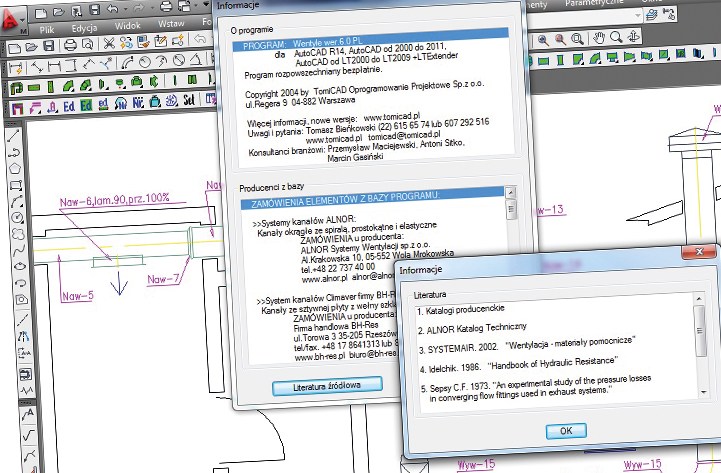This screenshot has width=721, height=473.
Task: Click the 'Literatura źródłowa' button
Action: pos(327,386)
